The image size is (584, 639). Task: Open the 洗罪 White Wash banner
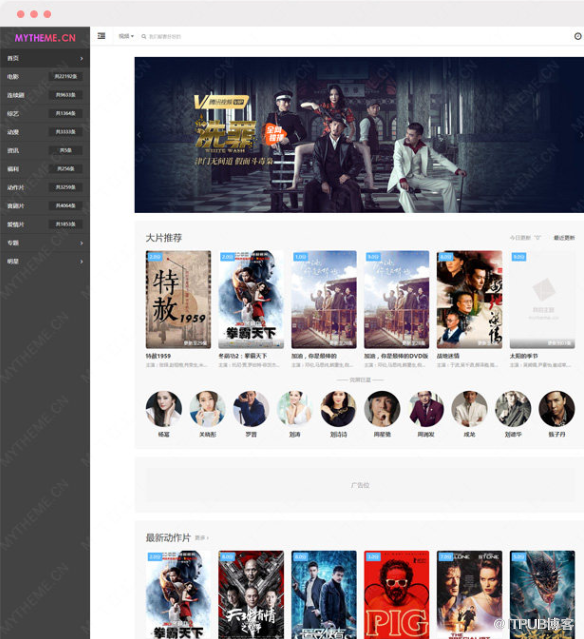click(x=359, y=135)
